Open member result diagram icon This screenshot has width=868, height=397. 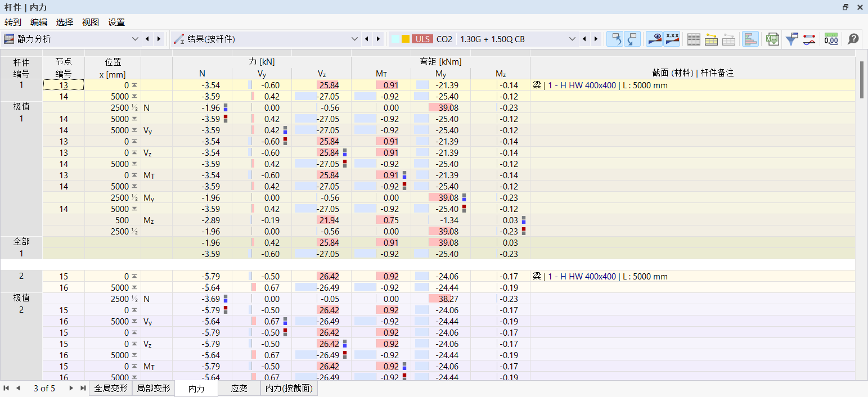(809, 39)
